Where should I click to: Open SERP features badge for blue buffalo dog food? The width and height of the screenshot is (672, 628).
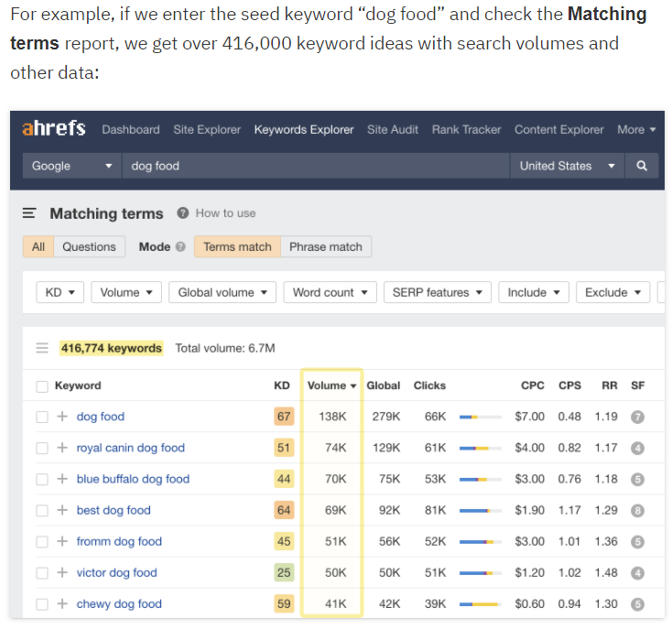tap(637, 480)
